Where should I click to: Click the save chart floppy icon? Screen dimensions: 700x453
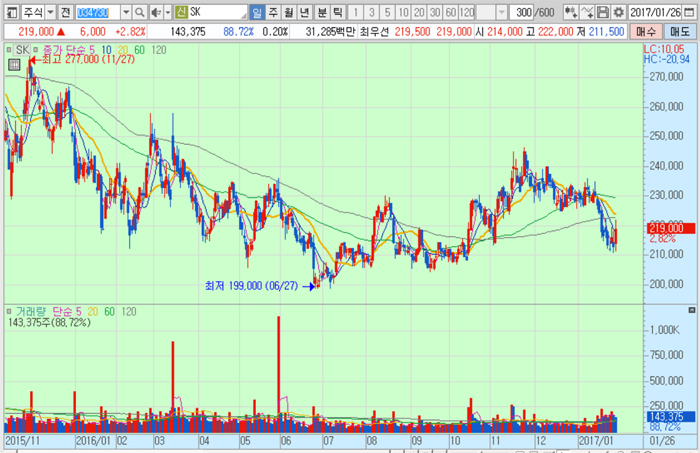coord(602,13)
